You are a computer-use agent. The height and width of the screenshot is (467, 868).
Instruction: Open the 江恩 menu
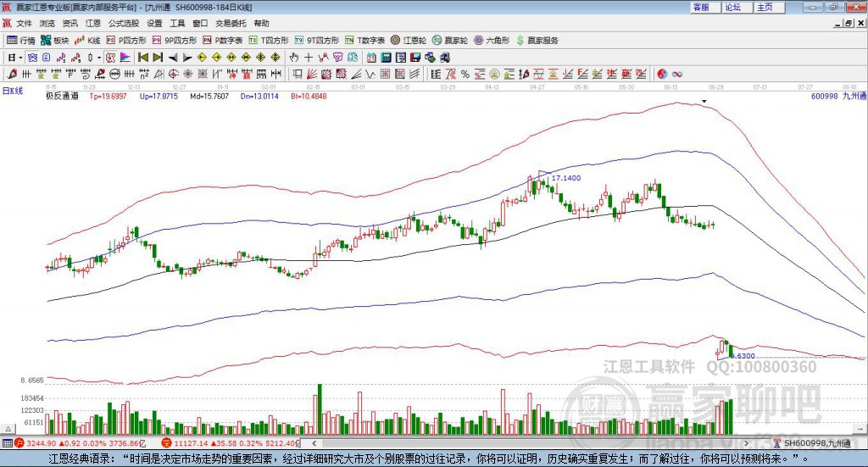[93, 23]
